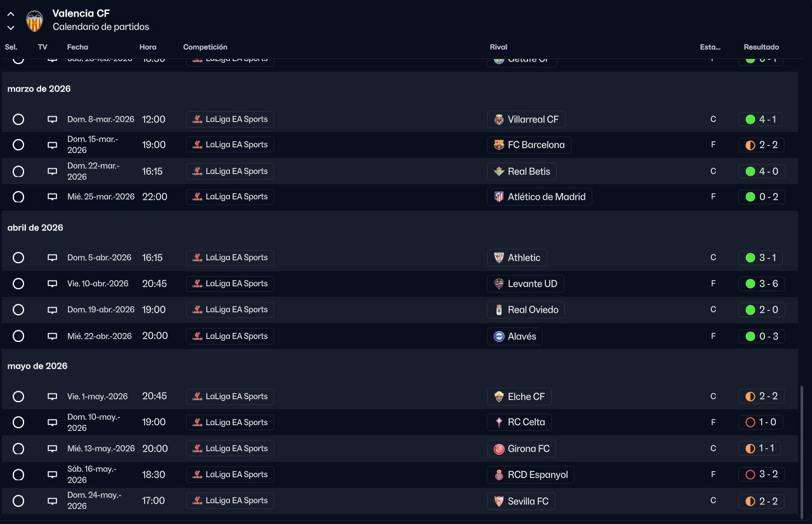Screen dimensions: 812x524
Task: Click TV icon for Athletic match
Action: point(52,258)
